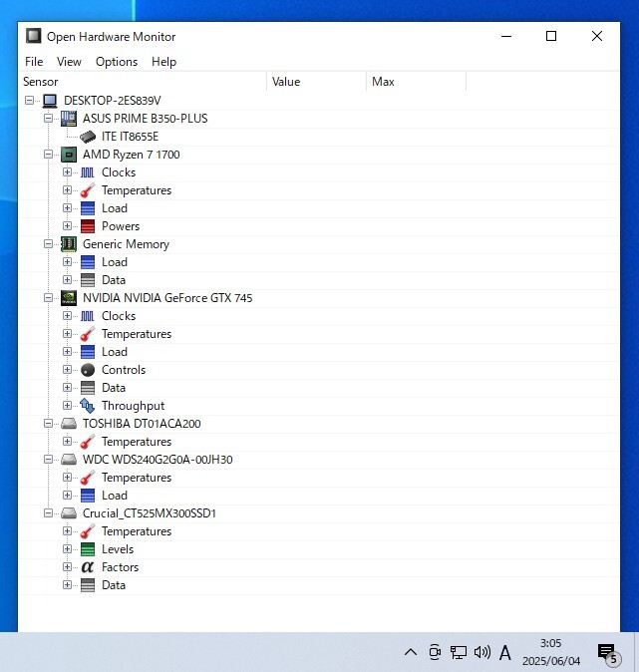639x672 pixels.
Task: Open the View menu
Action: point(69,62)
